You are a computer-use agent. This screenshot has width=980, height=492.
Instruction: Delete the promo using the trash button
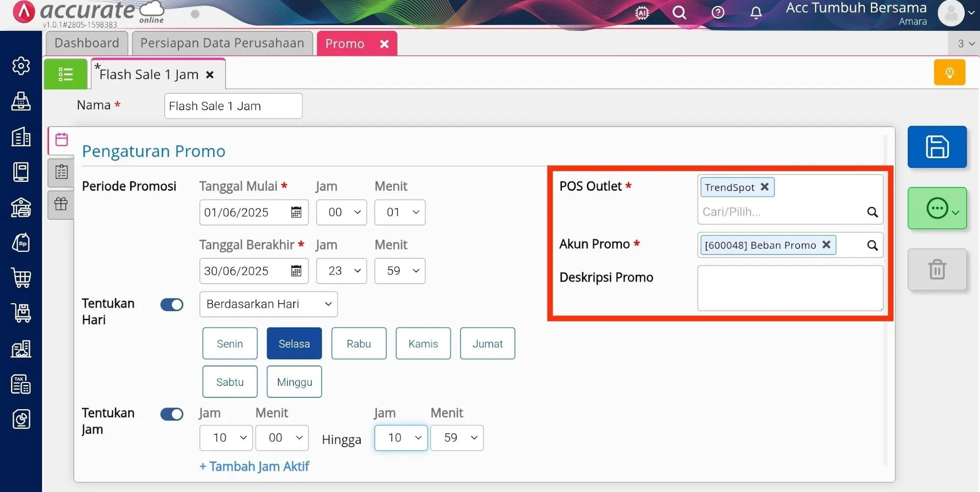pos(937,269)
